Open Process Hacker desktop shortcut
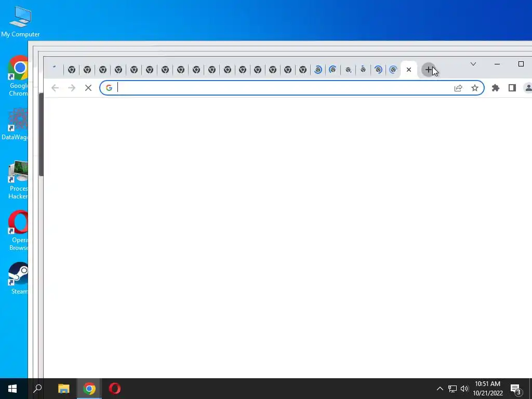 coord(18,180)
